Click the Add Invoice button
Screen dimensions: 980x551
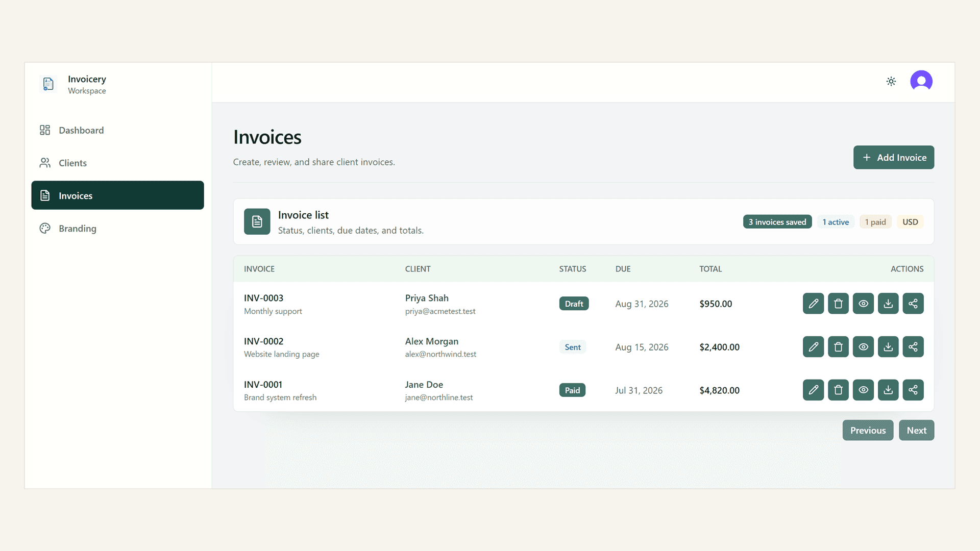point(894,158)
